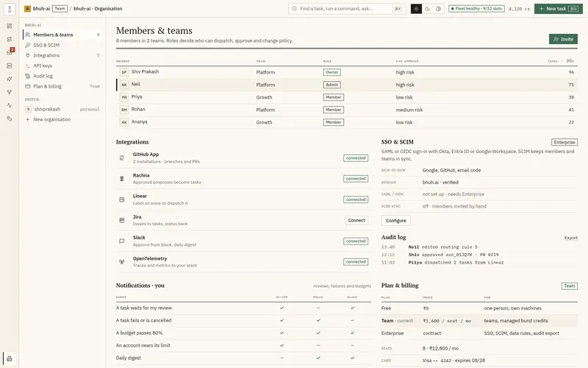The width and height of the screenshot is (588, 368).
Task: Add a New organisation from the sidebar
Action: pos(62,119)
